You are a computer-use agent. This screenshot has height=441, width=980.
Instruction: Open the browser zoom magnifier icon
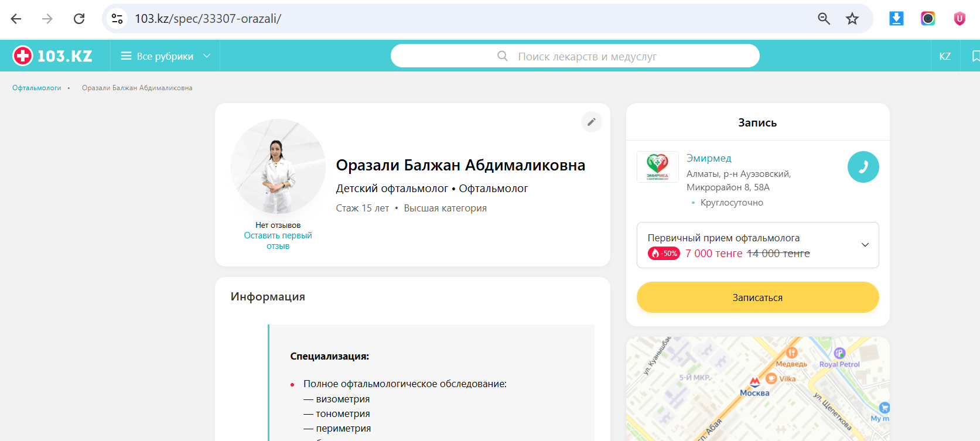coord(824,19)
